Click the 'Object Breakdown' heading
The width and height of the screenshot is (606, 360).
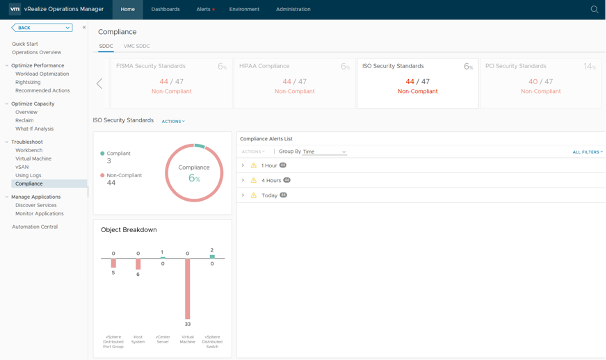coord(129,230)
